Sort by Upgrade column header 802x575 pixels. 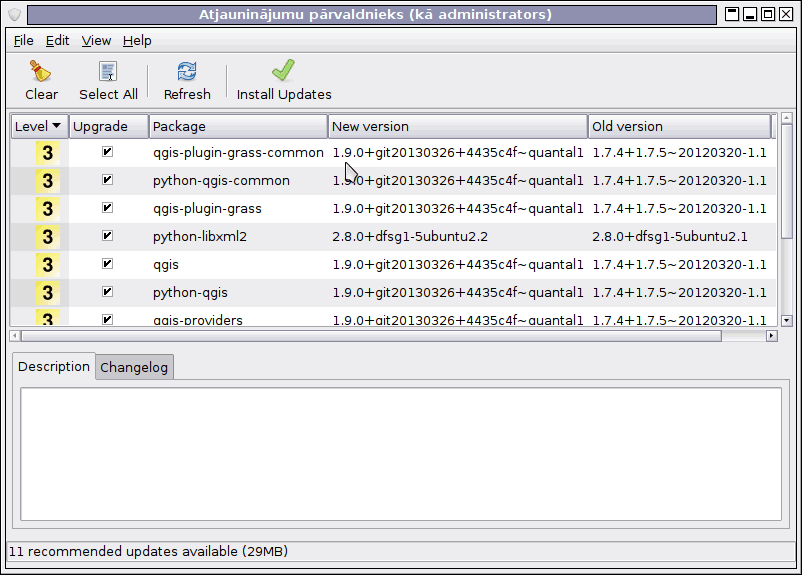tap(109, 126)
